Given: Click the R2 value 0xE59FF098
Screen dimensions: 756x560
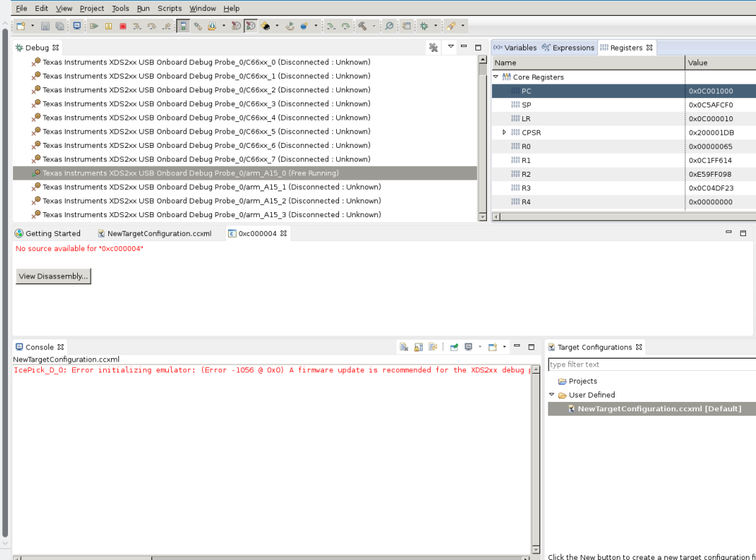Looking at the screenshot, I should [x=710, y=174].
